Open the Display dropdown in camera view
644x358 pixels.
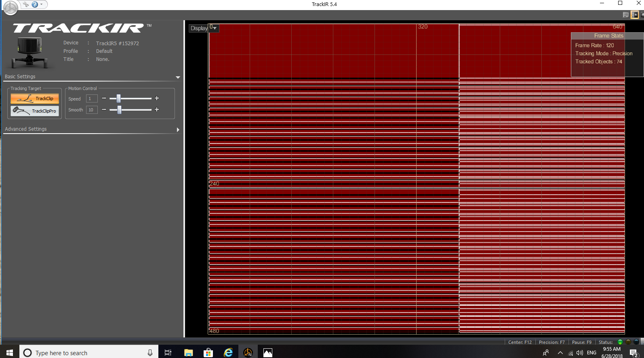(x=204, y=28)
